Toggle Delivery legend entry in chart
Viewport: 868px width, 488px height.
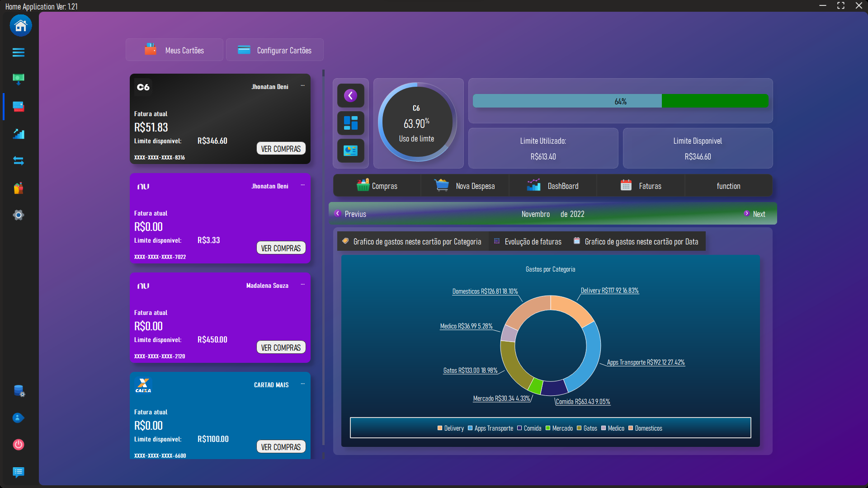click(x=451, y=428)
